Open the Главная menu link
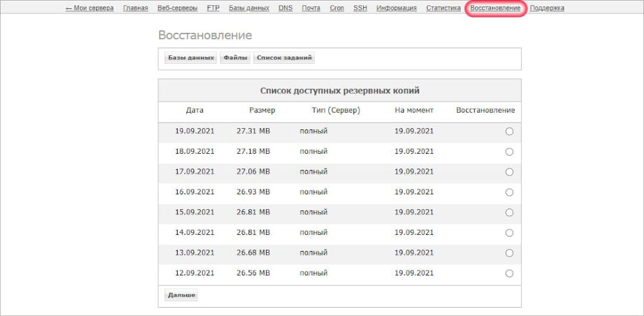Viewport: 644px width, 316px height. point(135,8)
